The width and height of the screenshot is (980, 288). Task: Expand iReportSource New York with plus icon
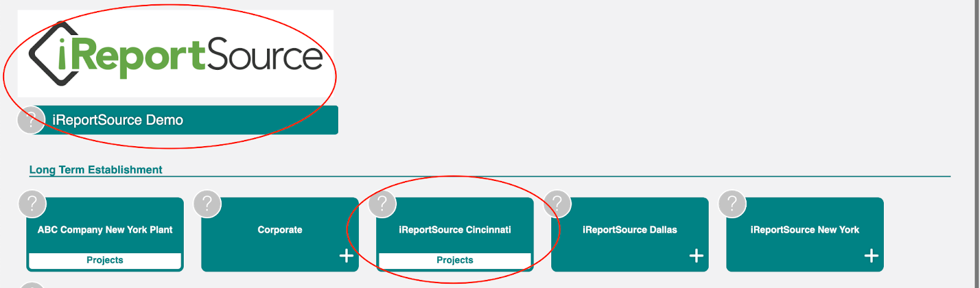(872, 256)
